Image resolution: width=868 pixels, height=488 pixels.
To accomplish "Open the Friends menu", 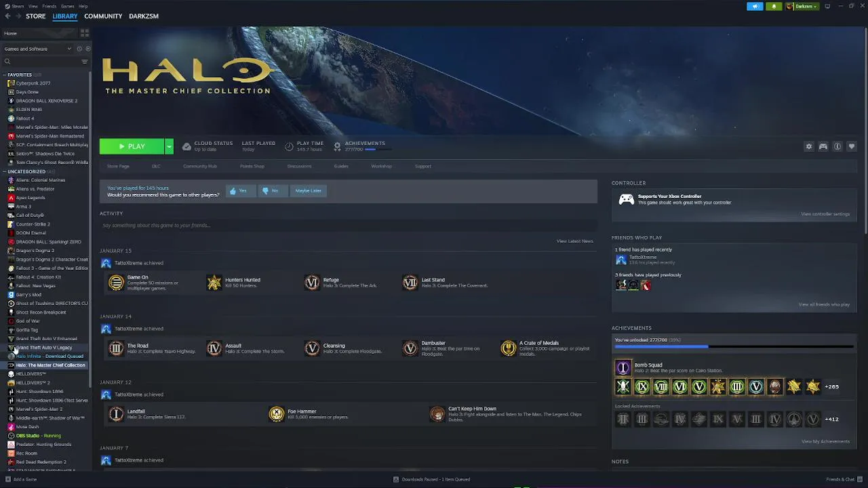I will [50, 6].
